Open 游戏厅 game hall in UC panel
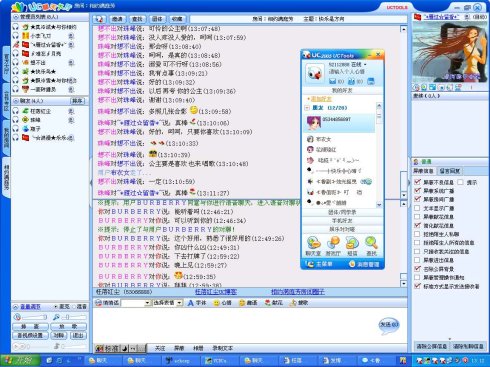The height and width of the screenshot is (367, 490). [333, 246]
